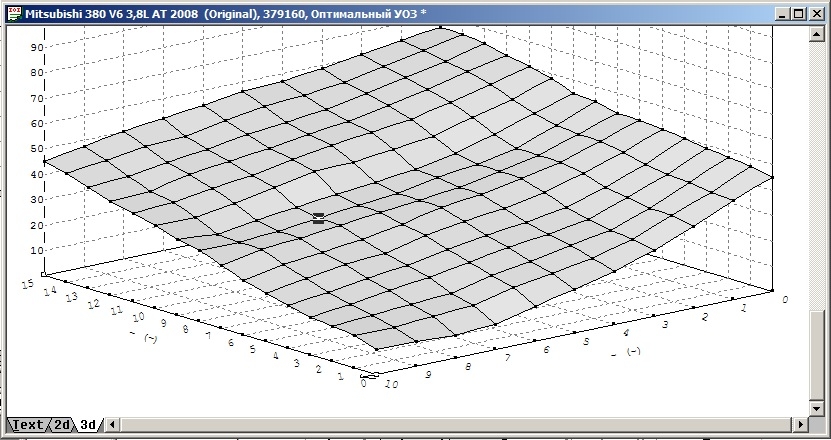Click the 90 label on vertical axis
Screen dimensions: 831x440
coord(37,47)
